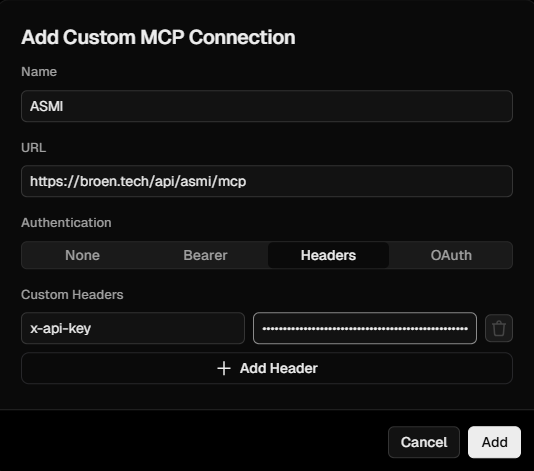Cancel the MCP connection dialog

(x=424, y=442)
